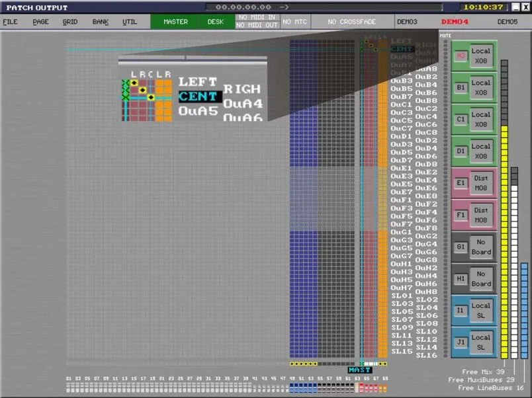Select the OuD8 output row label
532x398 pixels.
coord(426,164)
